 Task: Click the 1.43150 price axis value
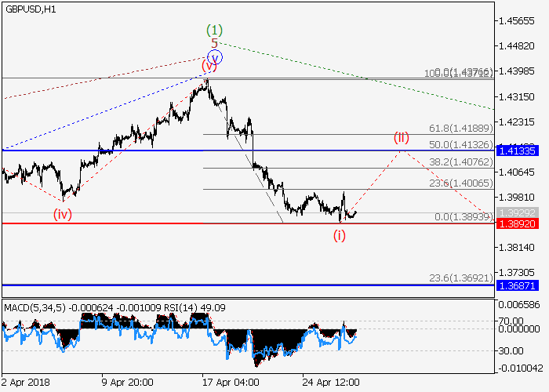[x=516, y=96]
